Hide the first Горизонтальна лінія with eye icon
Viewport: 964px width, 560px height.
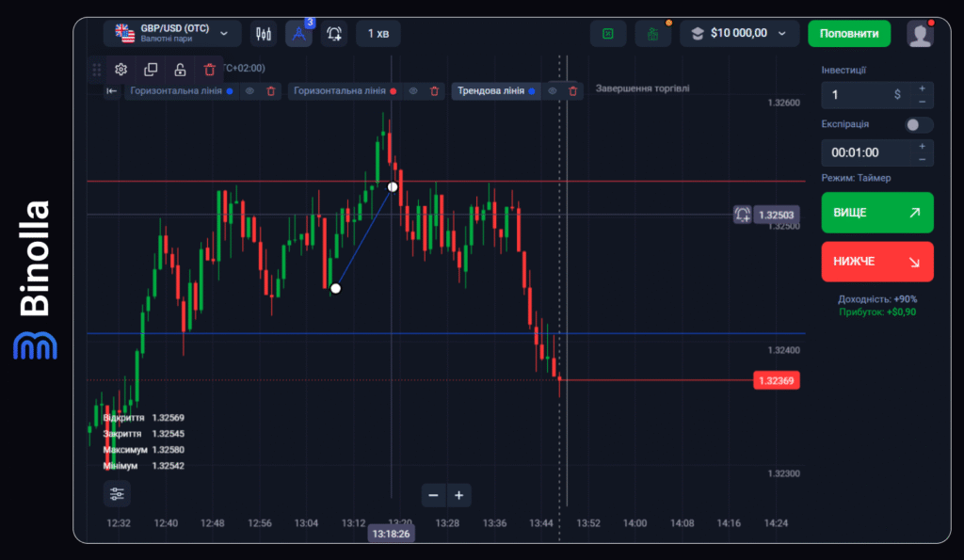click(249, 91)
